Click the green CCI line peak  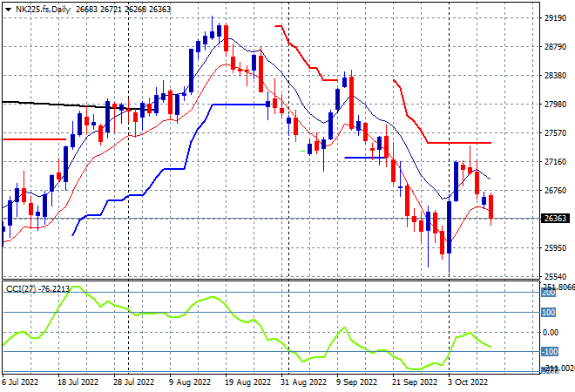point(77,287)
